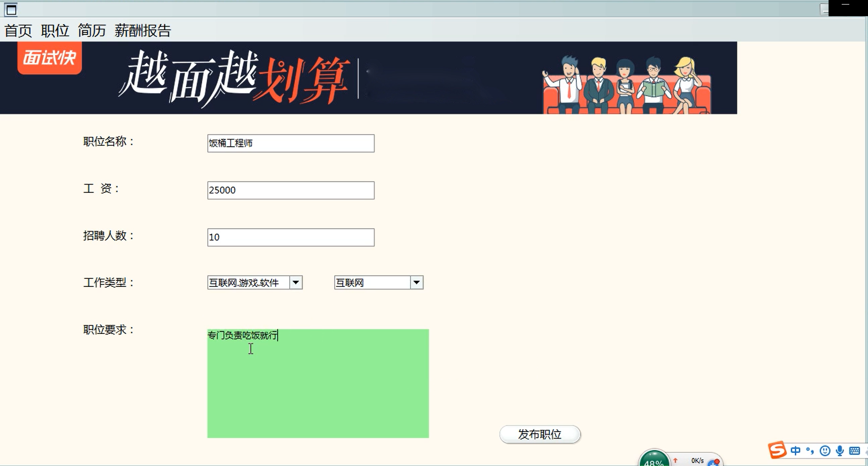This screenshot has width=868, height=466.
Task: Open the 薪酬报告 menu
Action: [x=143, y=31]
